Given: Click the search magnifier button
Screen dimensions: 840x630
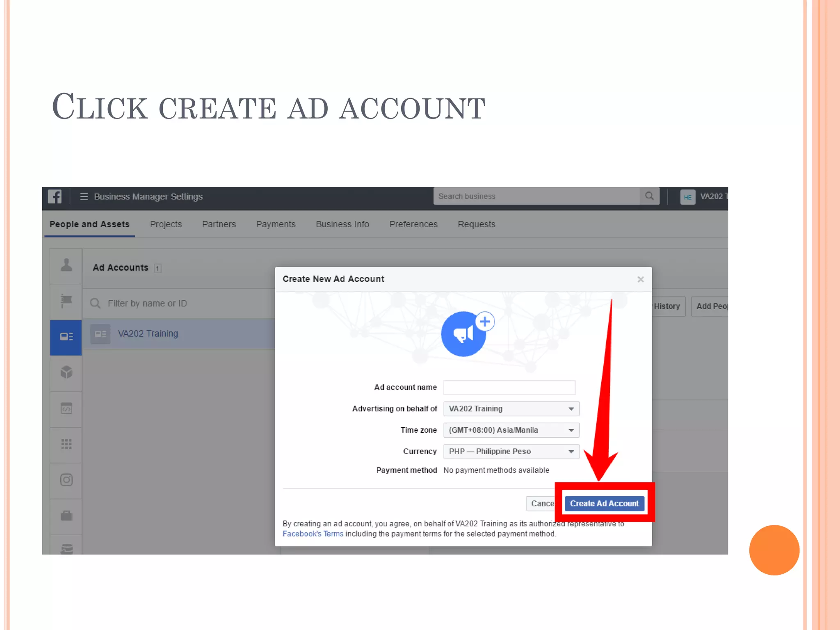Looking at the screenshot, I should click(649, 196).
